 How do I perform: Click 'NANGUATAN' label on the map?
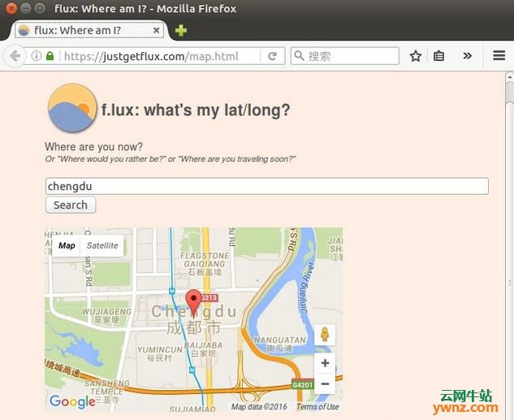279,340
